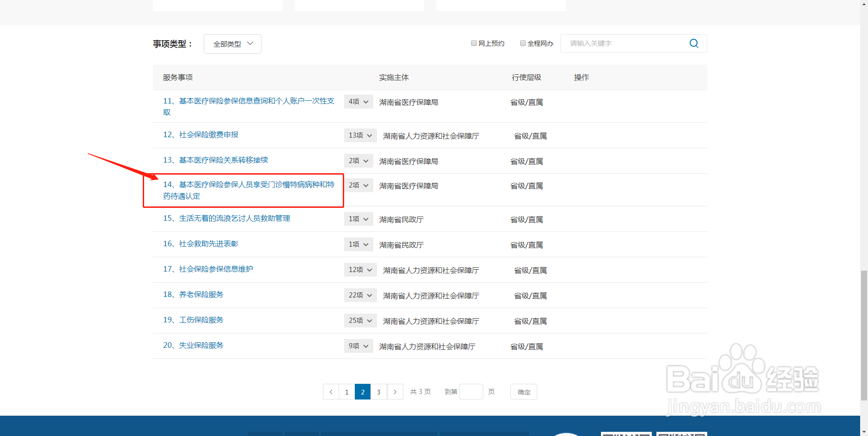This screenshot has width=868, height=436.
Task: Click the 确定 confirm button
Action: [523, 391]
